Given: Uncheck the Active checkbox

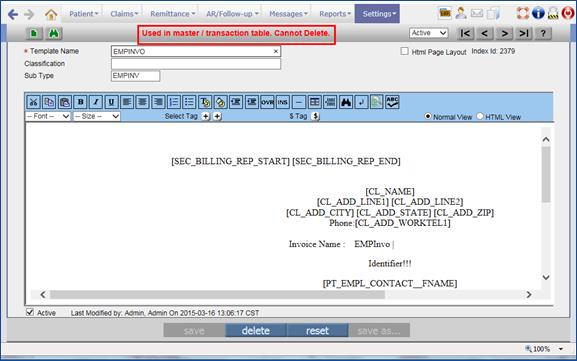Looking at the screenshot, I should coord(30,312).
